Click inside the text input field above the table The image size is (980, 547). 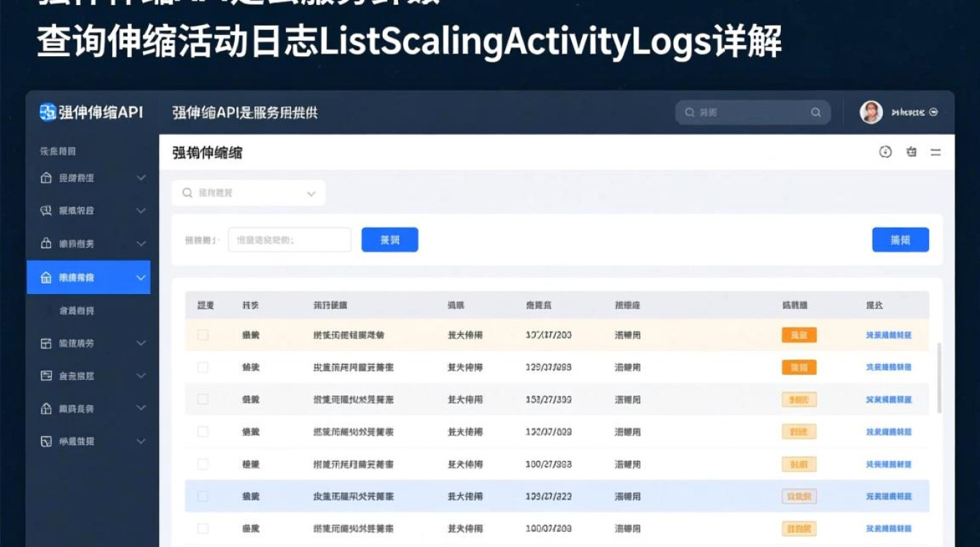click(x=289, y=239)
